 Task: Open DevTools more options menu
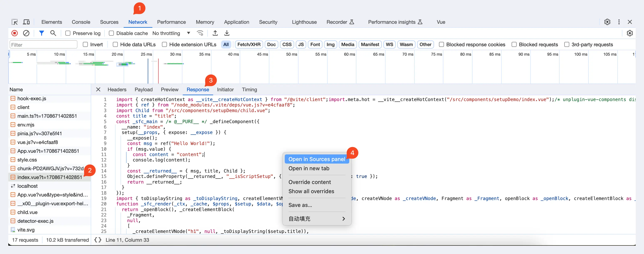point(619,22)
